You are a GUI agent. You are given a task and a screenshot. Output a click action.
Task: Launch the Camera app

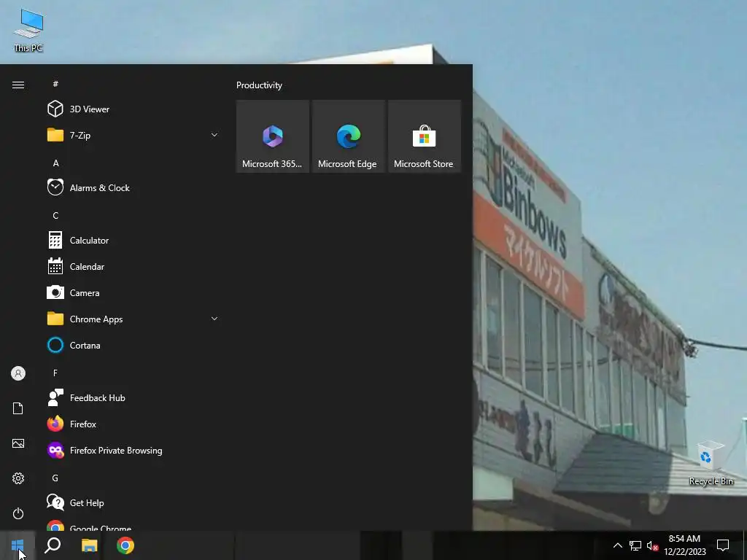[x=133, y=292]
